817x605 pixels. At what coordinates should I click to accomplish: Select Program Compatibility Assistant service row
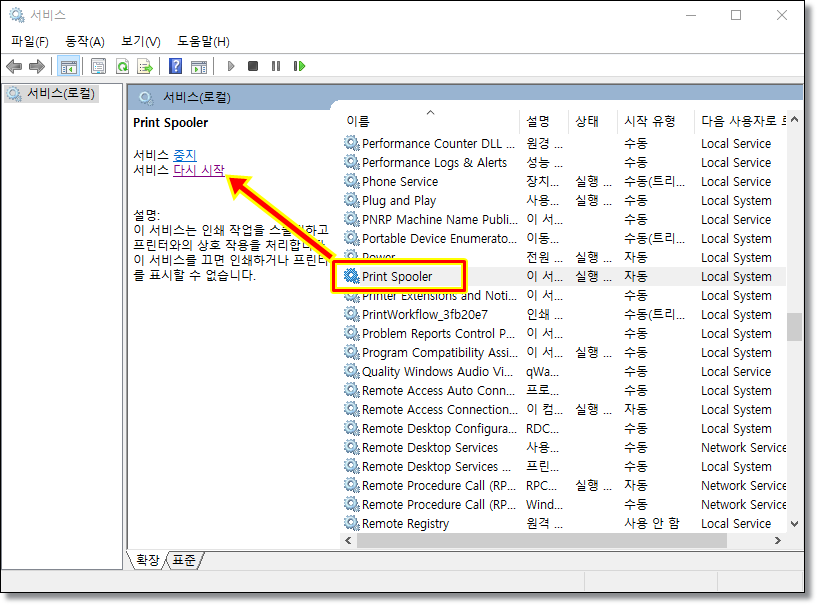point(565,352)
